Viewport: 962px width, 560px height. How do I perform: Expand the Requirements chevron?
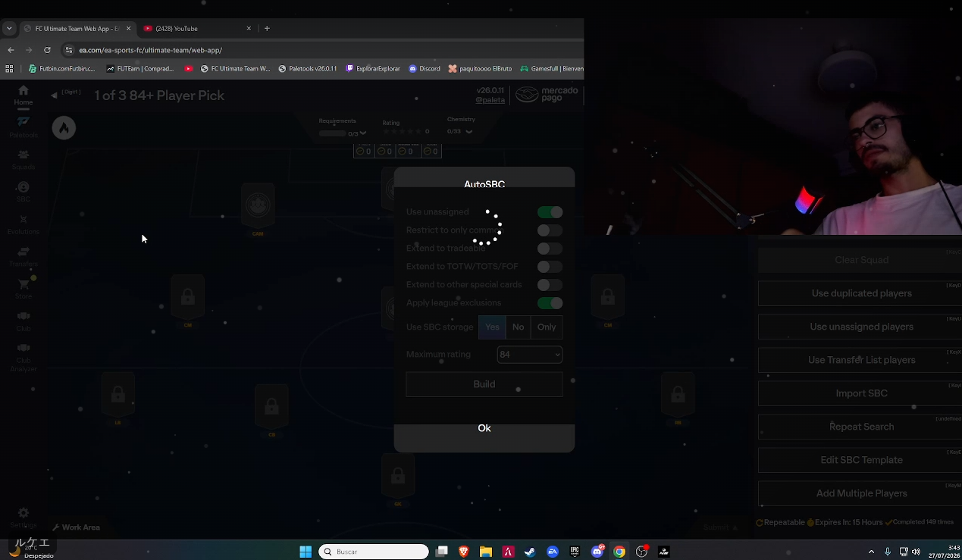(363, 133)
